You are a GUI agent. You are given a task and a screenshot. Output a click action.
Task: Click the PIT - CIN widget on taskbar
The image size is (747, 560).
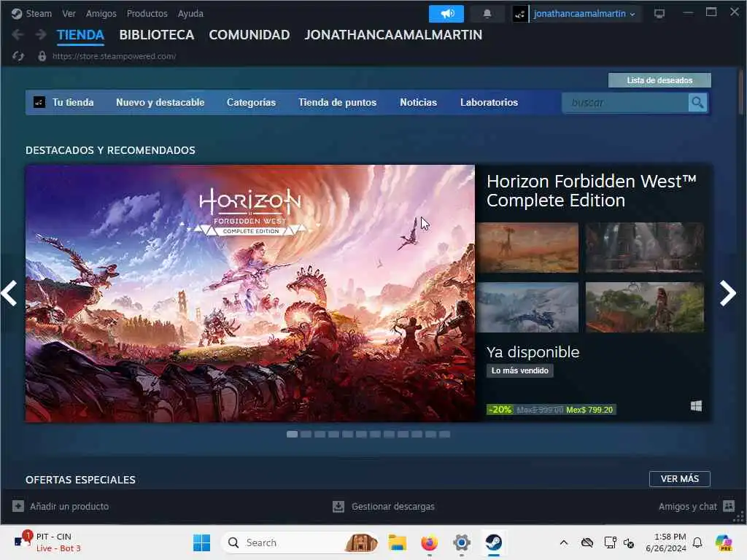47,542
